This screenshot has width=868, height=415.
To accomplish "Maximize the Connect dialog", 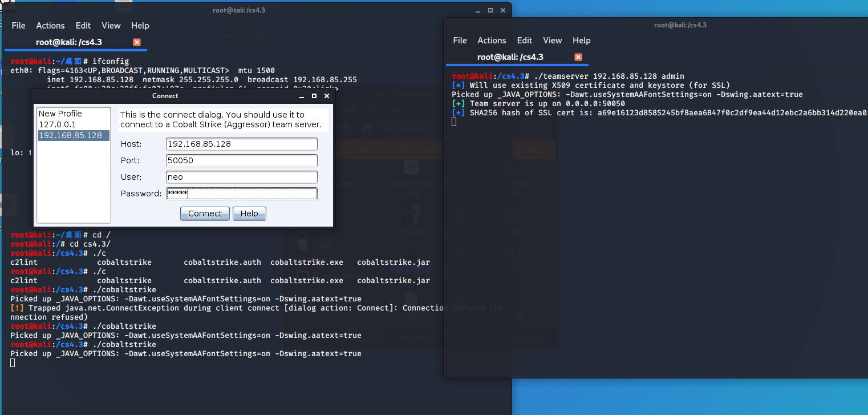I will pos(314,96).
